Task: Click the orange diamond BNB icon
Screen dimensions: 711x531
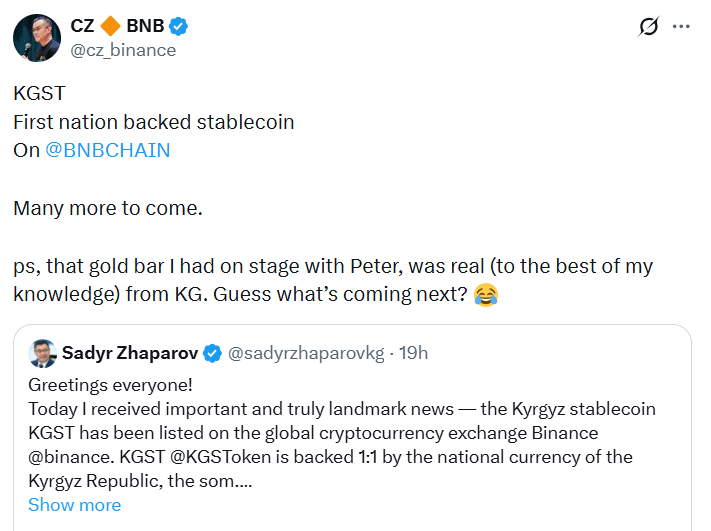Action: tap(110, 26)
